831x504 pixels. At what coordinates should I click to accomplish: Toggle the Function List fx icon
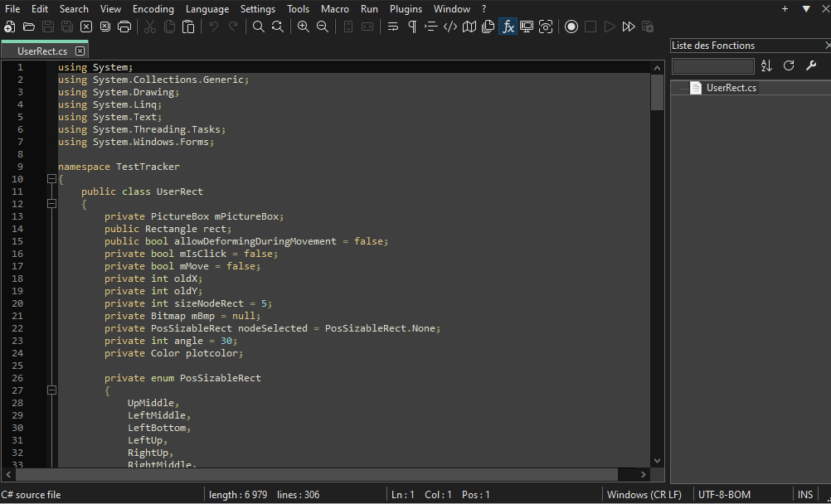[508, 27]
